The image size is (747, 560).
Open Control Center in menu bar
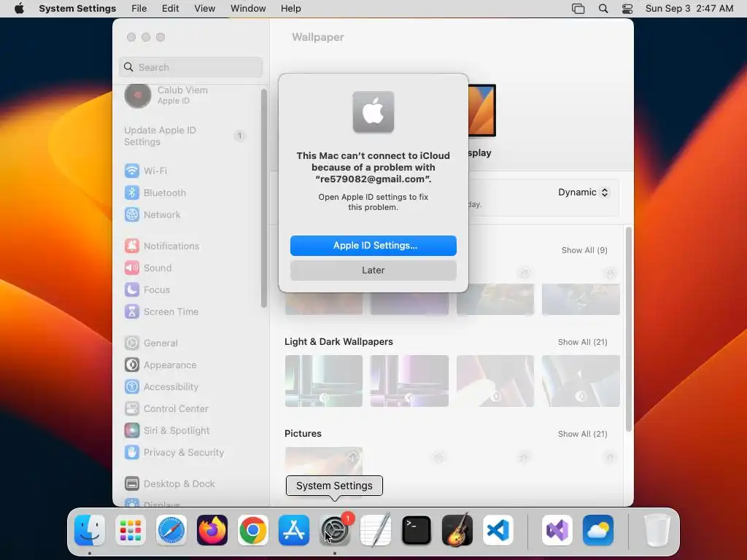tap(627, 9)
